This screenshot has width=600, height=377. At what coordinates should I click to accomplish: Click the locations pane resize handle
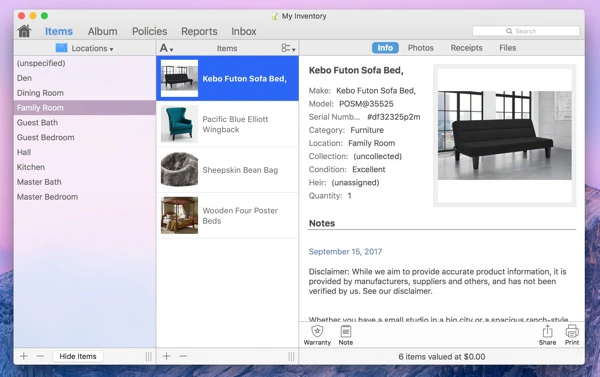point(148,357)
